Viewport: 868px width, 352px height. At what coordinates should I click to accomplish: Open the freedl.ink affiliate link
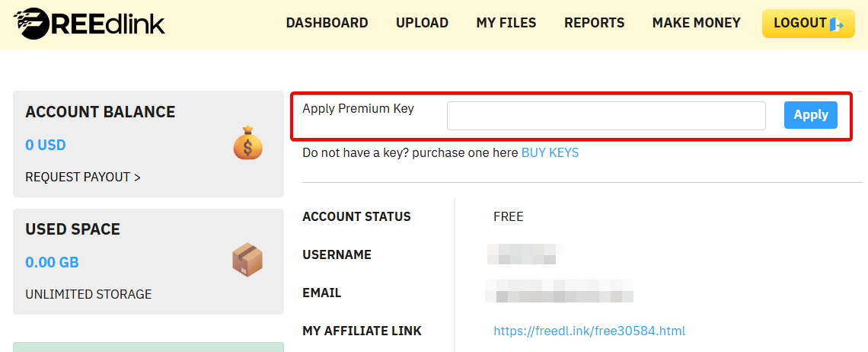(589, 331)
